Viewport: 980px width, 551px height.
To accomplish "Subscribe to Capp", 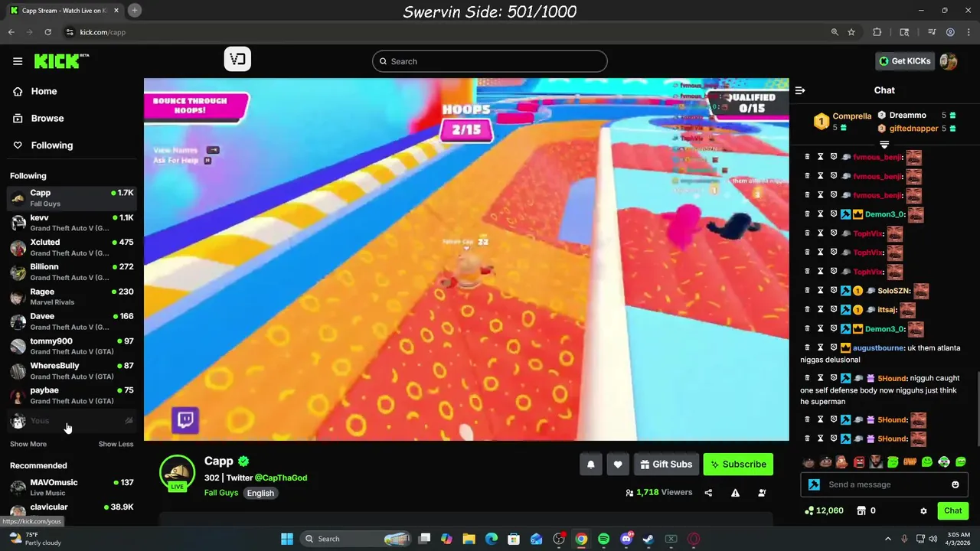I will point(738,465).
